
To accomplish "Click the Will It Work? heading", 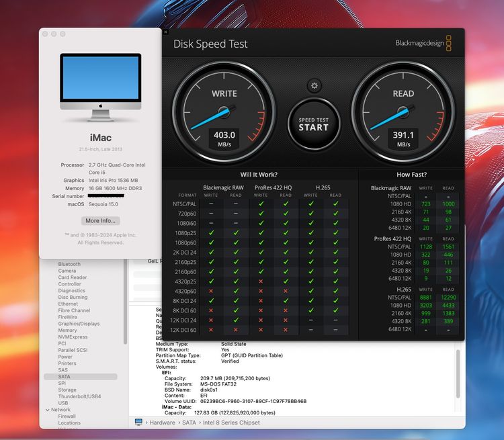I will [x=259, y=175].
